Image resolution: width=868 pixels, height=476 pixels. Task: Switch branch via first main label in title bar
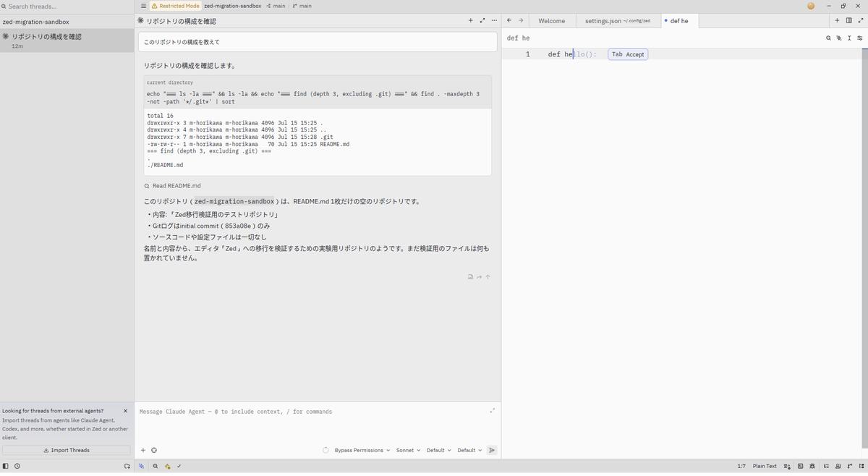click(276, 6)
